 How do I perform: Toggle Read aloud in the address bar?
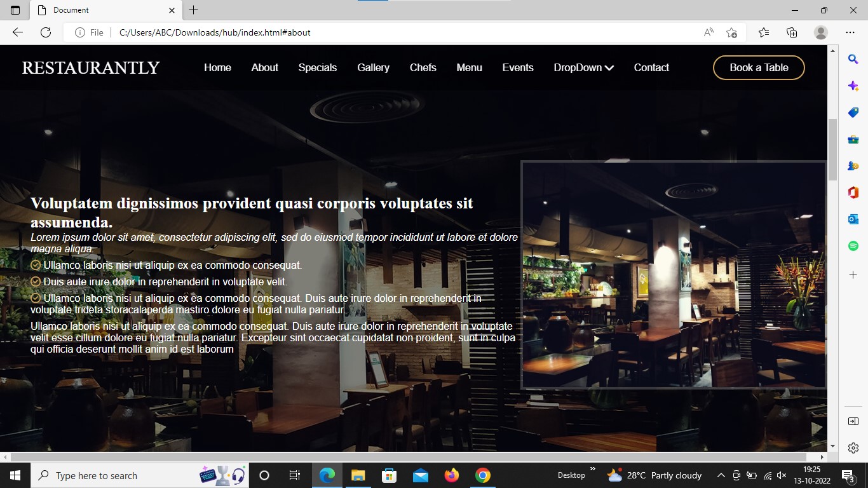[707, 32]
